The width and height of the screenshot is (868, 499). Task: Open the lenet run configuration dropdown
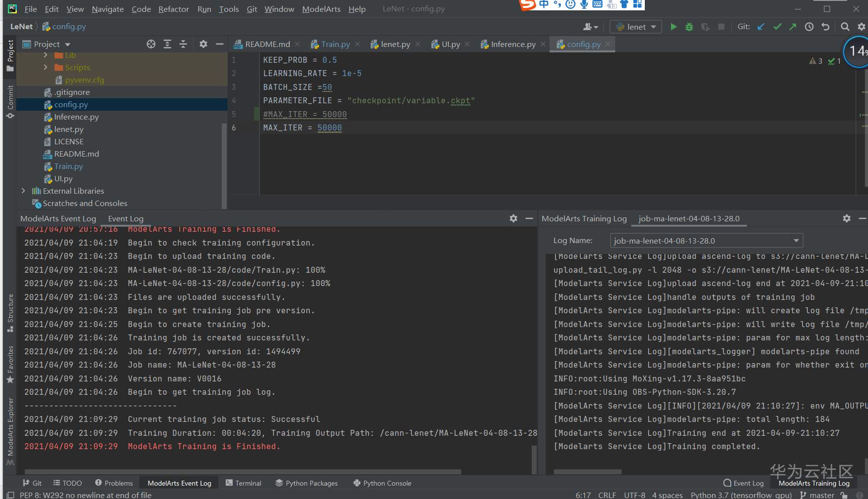[636, 27]
